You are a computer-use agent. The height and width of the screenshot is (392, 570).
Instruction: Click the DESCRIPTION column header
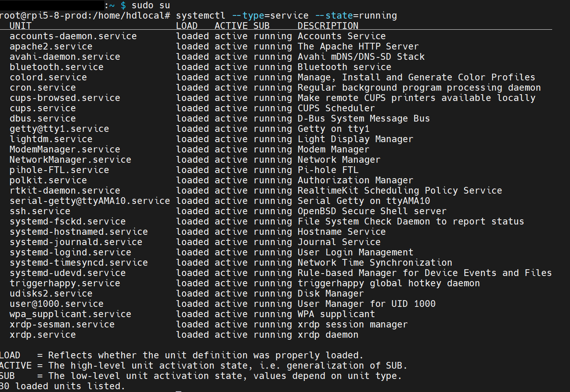[x=328, y=25]
